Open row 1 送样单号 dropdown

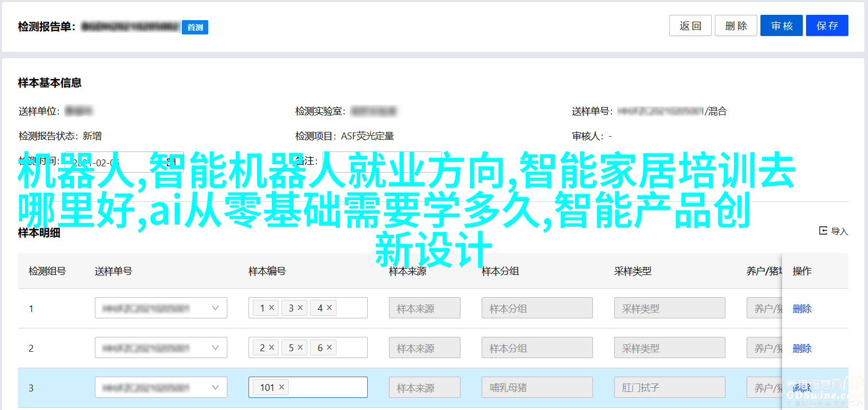(161, 308)
